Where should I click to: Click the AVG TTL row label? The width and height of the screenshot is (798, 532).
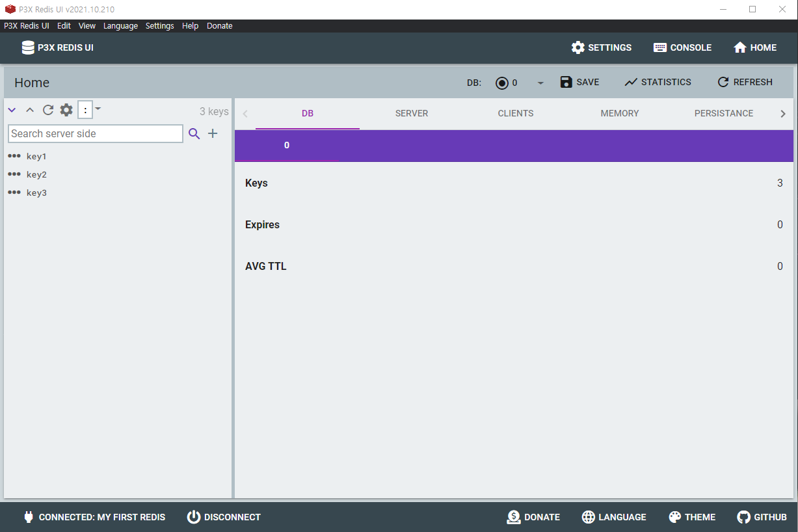265,266
